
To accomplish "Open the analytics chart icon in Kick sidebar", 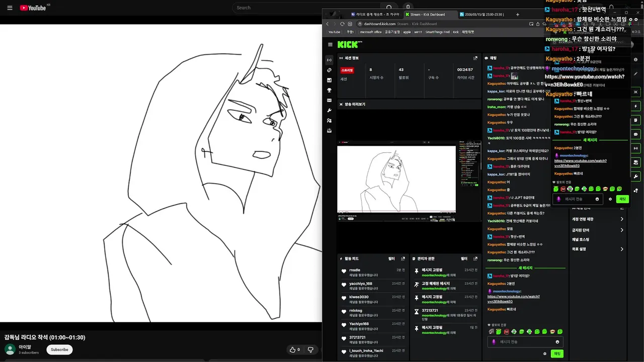I will [329, 80].
